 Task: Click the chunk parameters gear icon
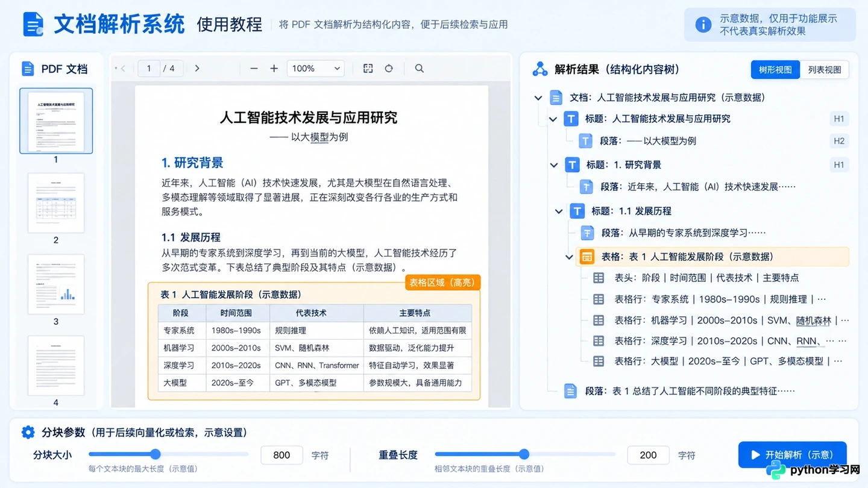point(28,432)
